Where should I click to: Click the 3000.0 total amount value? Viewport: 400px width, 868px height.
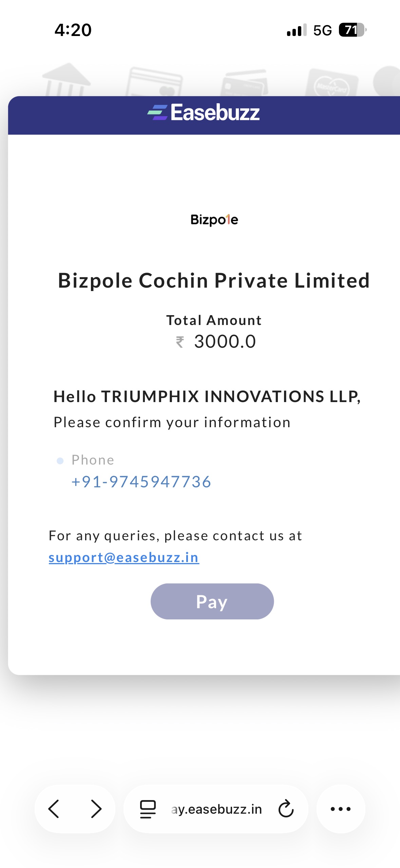point(225,342)
